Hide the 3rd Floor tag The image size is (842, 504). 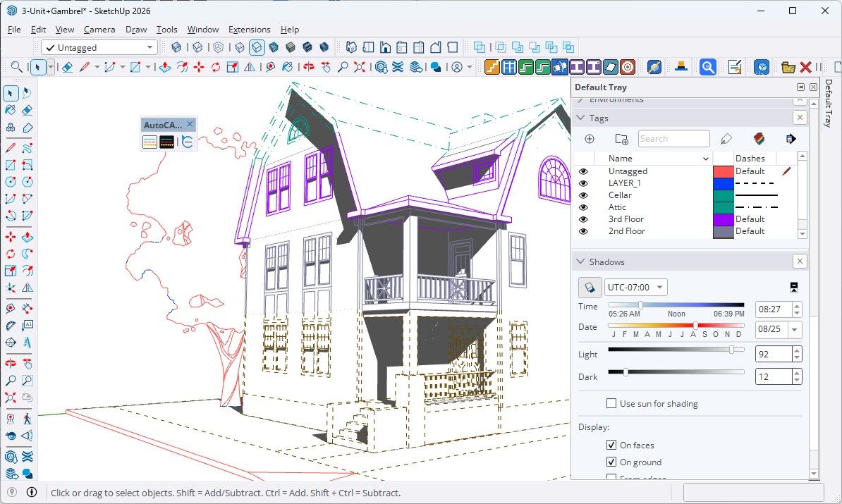tap(583, 219)
